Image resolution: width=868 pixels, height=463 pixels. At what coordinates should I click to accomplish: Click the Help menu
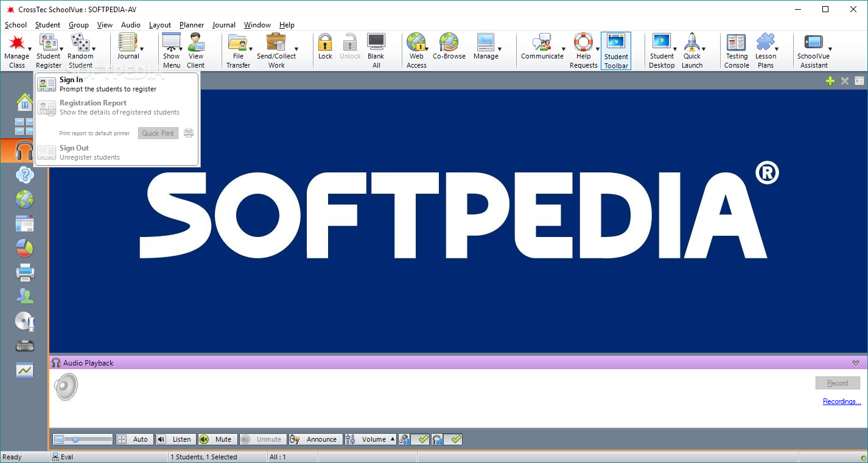(287, 25)
